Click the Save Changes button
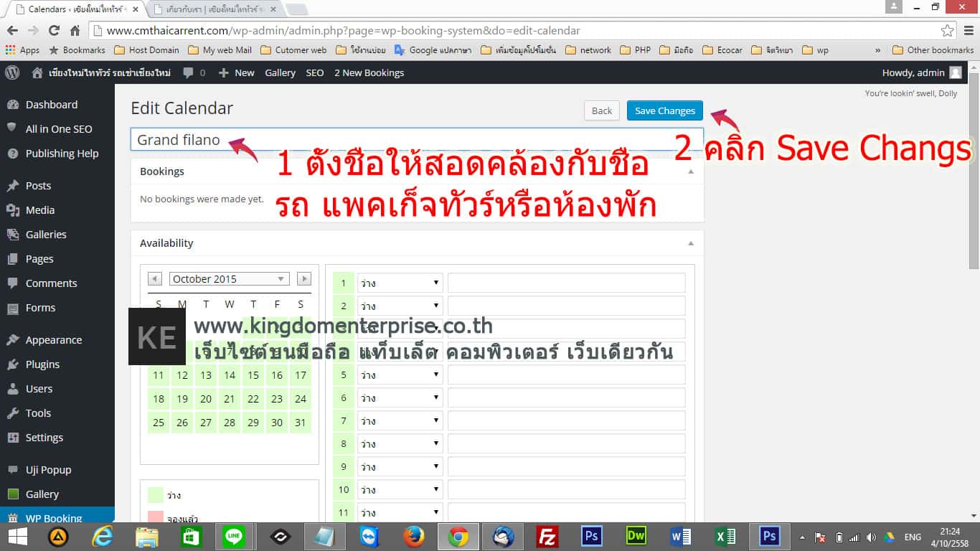 tap(665, 110)
